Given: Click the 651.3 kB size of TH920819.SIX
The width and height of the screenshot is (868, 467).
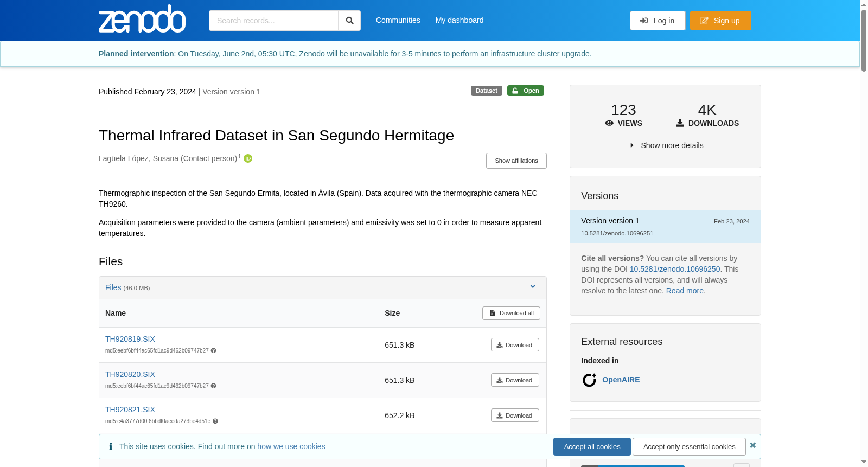Looking at the screenshot, I should (x=399, y=345).
